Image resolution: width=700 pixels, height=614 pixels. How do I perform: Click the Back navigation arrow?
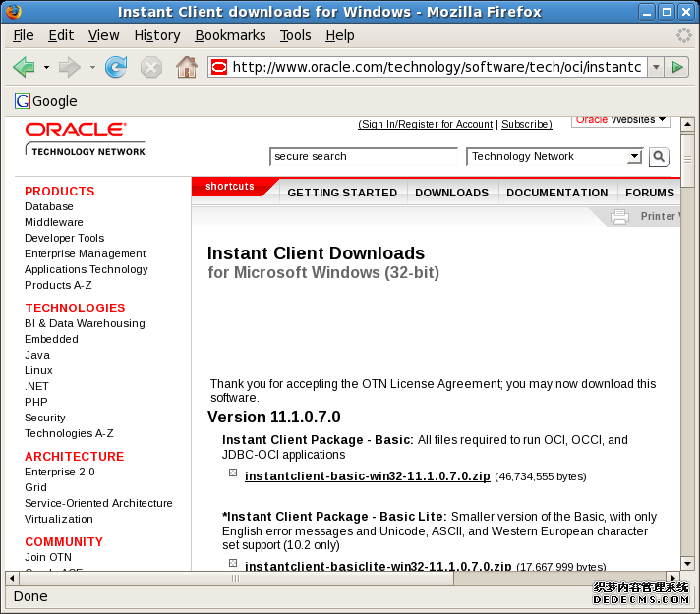(24, 67)
